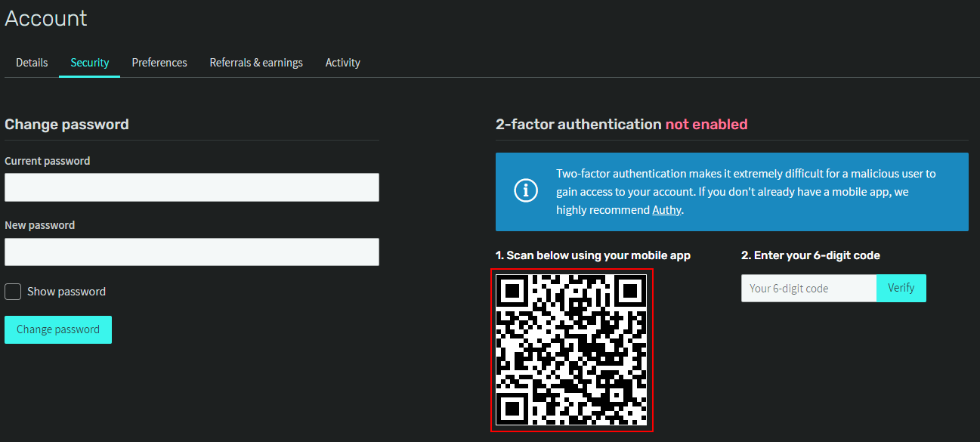This screenshot has height=442, width=980.
Task: Focus the 6-digit code input
Action: (808, 288)
